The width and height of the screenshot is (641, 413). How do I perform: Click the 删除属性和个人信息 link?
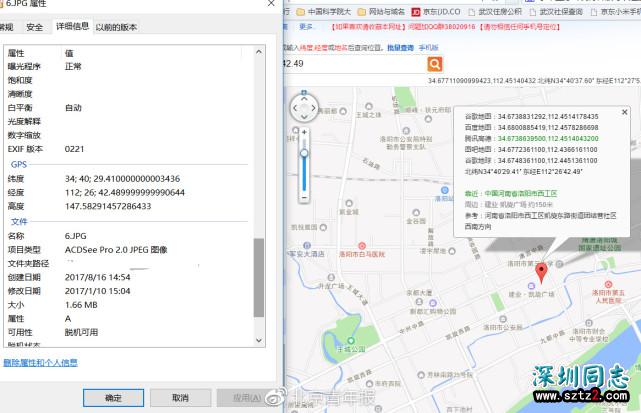coord(40,363)
